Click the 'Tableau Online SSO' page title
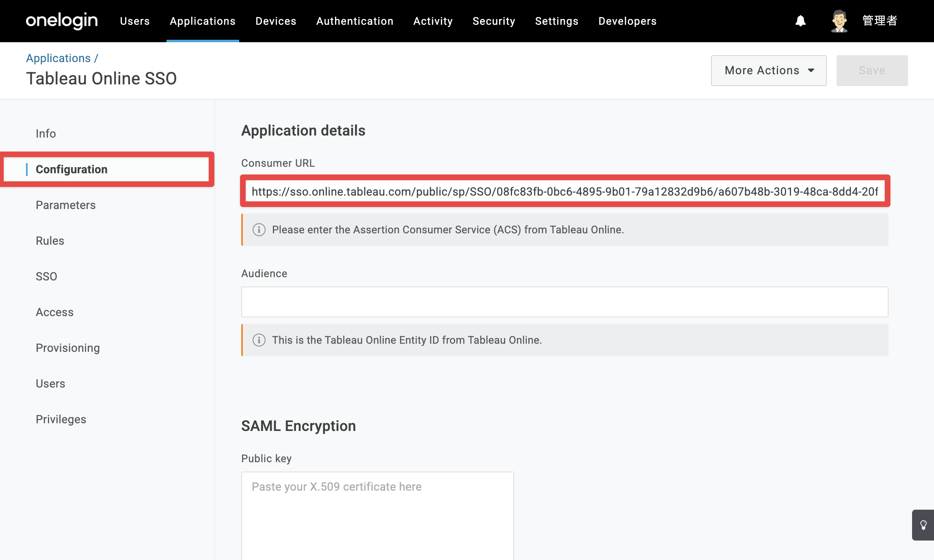Screen dimensions: 934x560 click(x=102, y=78)
